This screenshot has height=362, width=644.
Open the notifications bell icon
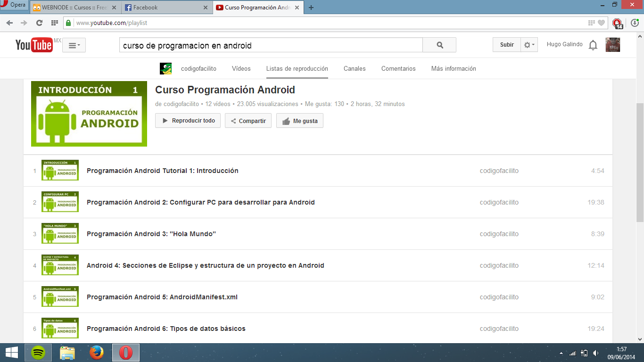593,45
